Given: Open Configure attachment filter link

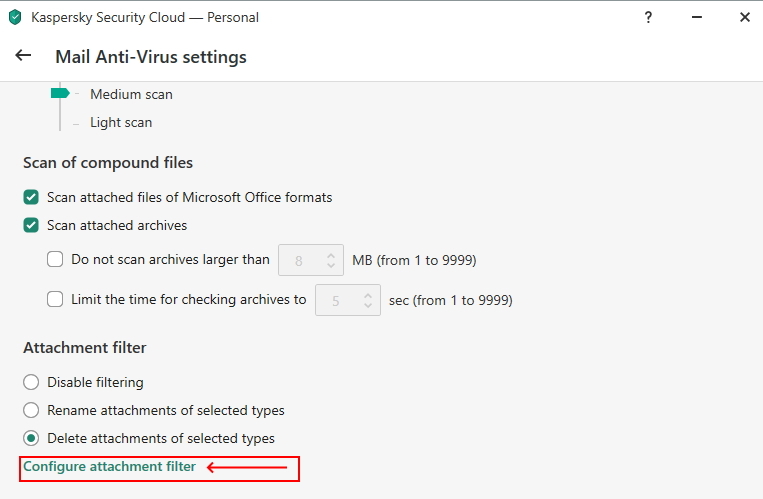Looking at the screenshot, I should point(110,467).
